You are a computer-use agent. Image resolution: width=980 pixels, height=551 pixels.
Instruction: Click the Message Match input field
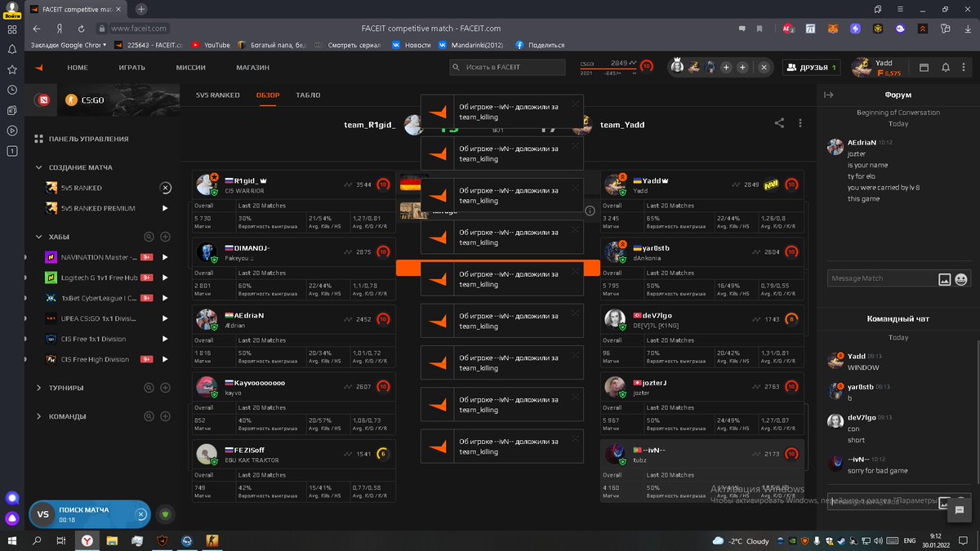[881, 279]
